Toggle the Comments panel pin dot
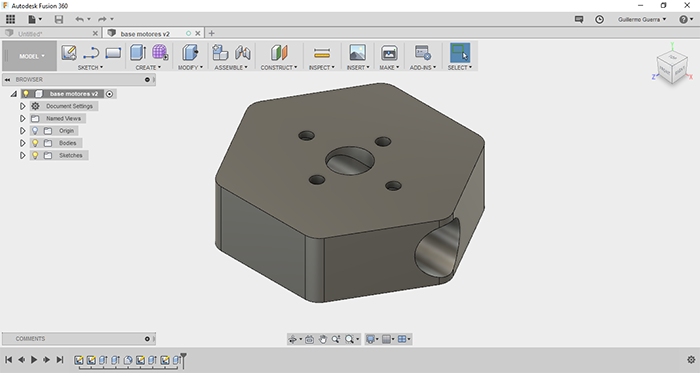The width and height of the screenshot is (700, 373). (147, 339)
